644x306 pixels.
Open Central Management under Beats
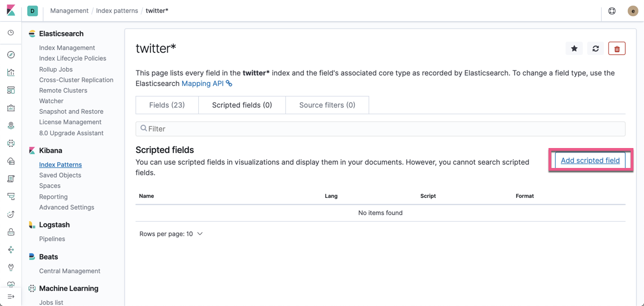[x=70, y=271]
